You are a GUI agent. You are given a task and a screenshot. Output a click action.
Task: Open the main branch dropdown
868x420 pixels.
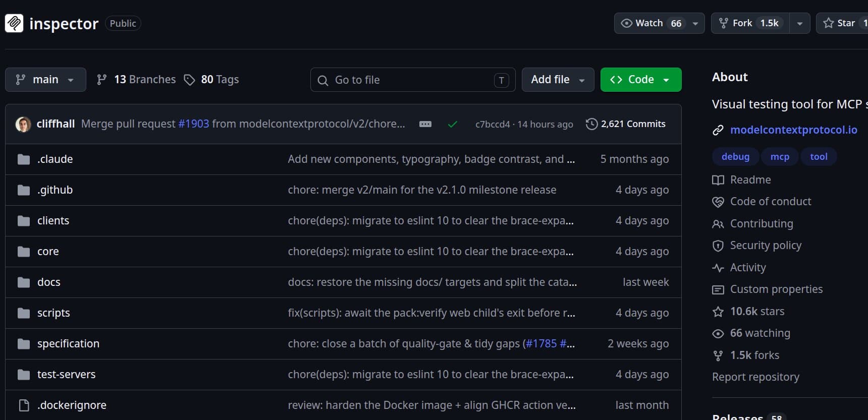coord(45,80)
